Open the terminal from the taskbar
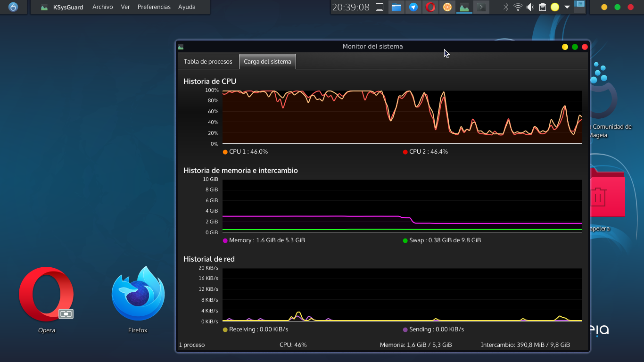The width and height of the screenshot is (644, 362). [x=481, y=7]
